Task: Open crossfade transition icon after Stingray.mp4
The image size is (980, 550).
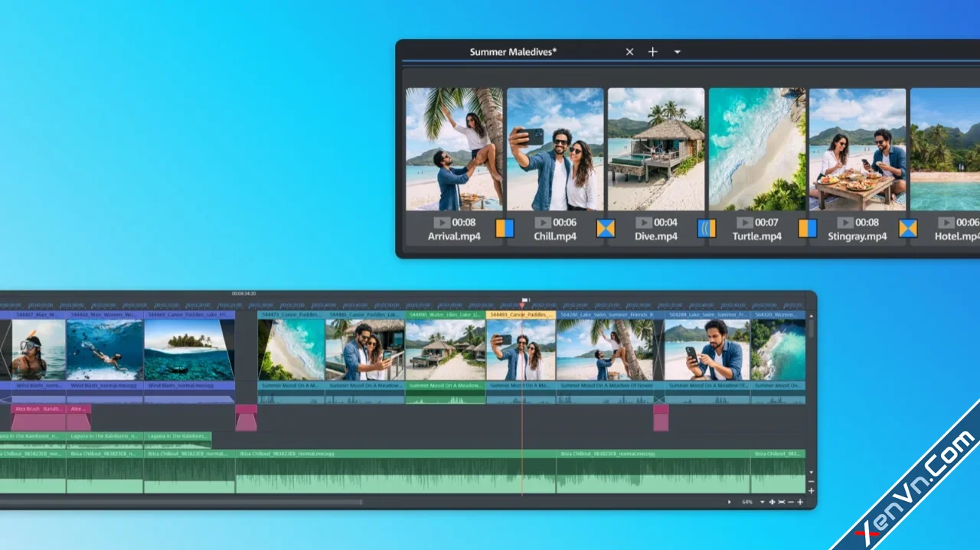Action: (x=908, y=228)
